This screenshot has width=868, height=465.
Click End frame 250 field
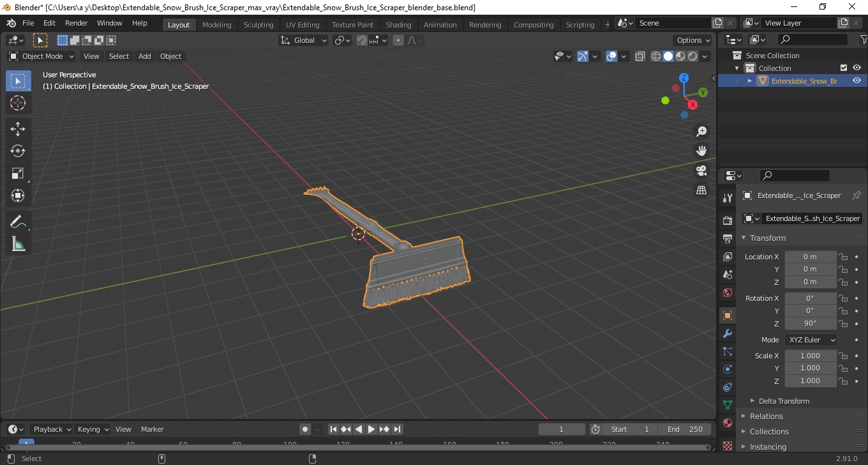point(686,429)
